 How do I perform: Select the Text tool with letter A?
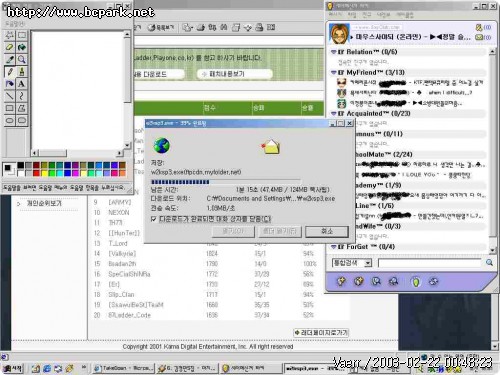click(x=22, y=84)
